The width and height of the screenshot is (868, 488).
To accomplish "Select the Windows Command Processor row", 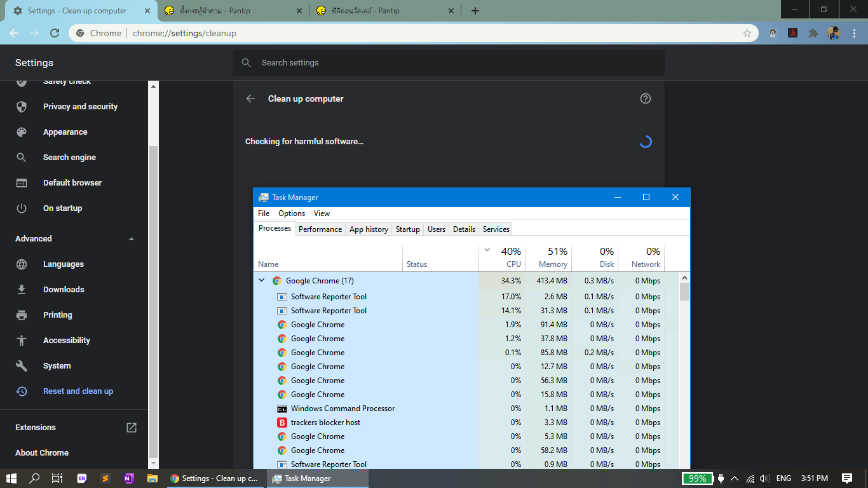I will pyautogui.click(x=466, y=409).
